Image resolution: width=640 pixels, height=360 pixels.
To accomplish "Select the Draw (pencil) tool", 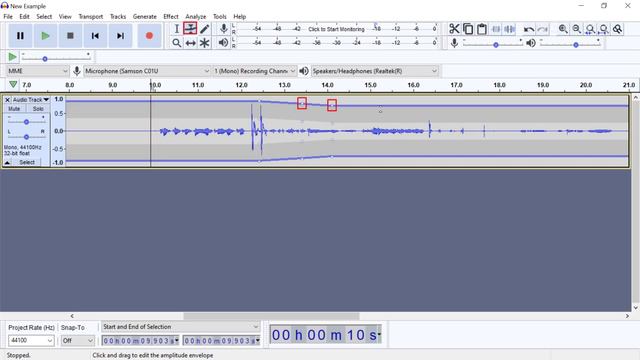I will [x=204, y=29].
